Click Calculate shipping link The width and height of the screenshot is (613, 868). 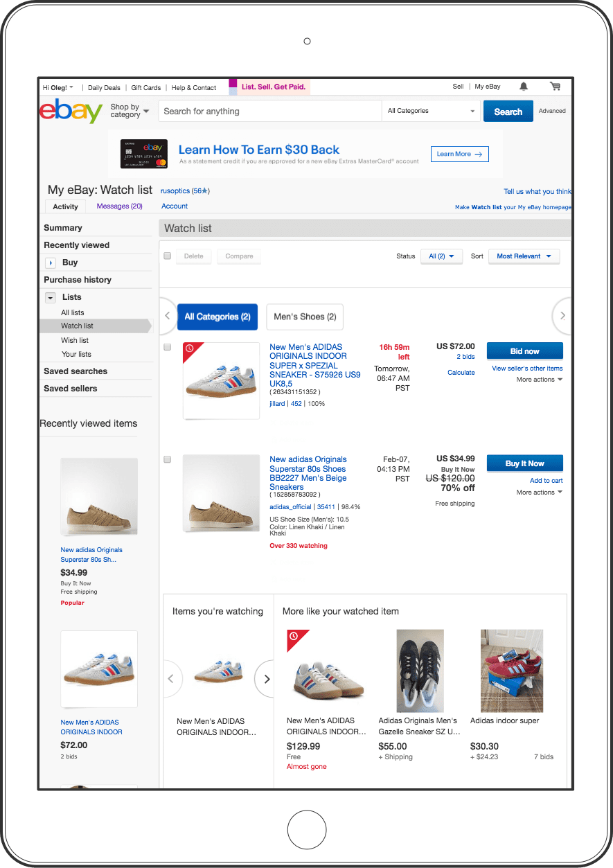[461, 373]
